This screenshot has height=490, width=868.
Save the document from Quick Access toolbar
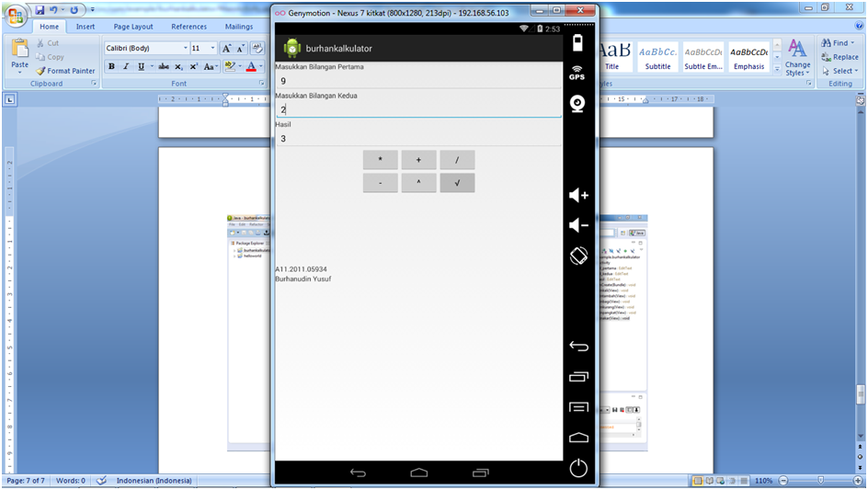tap(40, 10)
